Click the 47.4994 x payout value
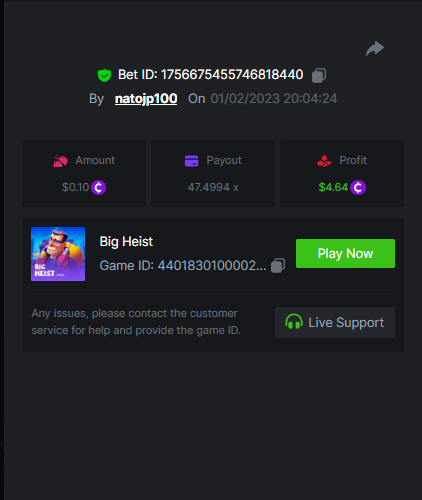This screenshot has height=500, width=422. click(x=213, y=187)
